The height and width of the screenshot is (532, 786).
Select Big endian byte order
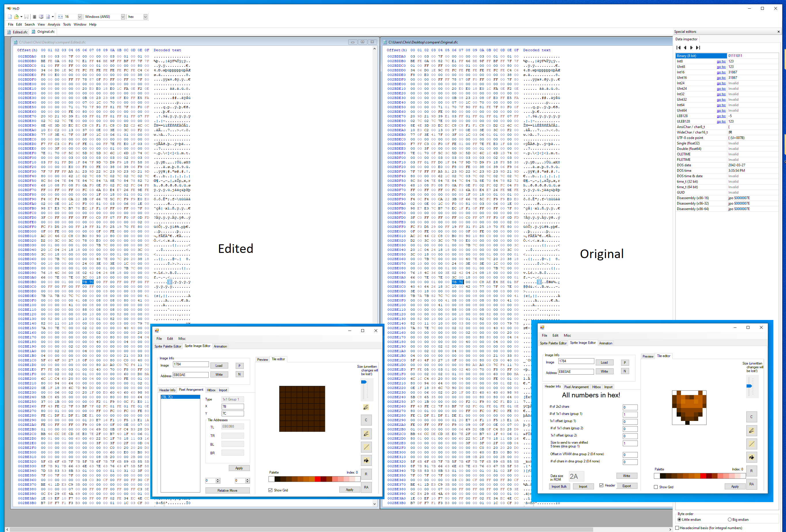click(x=730, y=520)
